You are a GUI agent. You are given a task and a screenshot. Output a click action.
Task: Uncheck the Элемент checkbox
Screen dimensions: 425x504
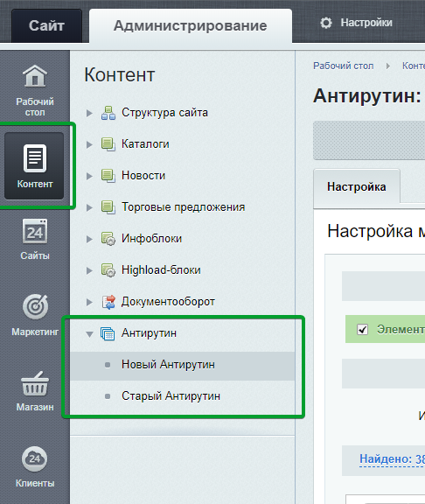pyautogui.click(x=362, y=330)
